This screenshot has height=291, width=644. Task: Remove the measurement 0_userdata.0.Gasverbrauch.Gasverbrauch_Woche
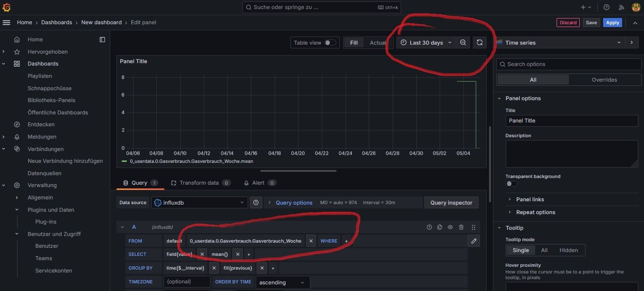tap(311, 241)
